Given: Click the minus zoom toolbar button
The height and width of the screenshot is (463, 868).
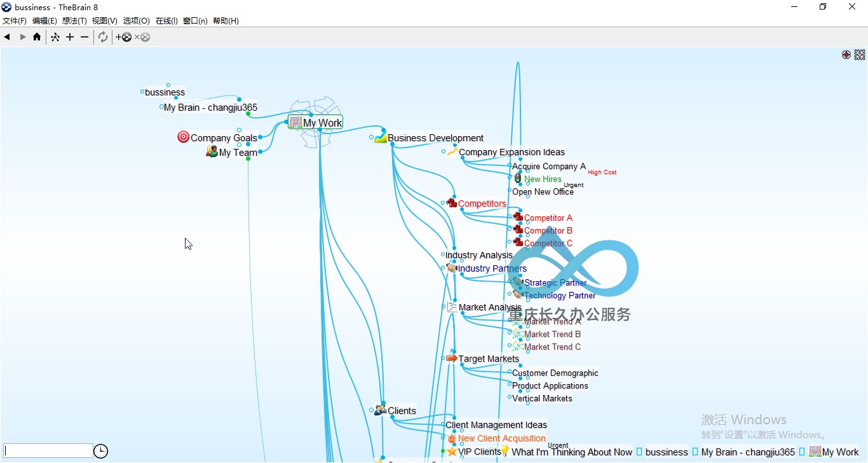Looking at the screenshot, I should (x=85, y=37).
